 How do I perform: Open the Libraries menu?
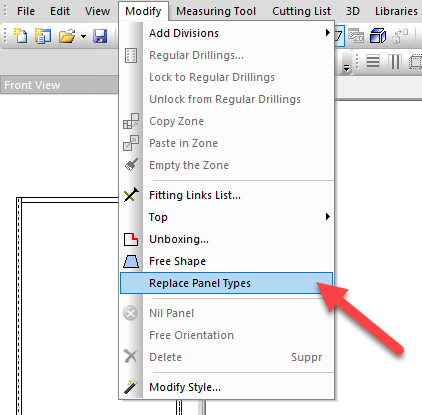pos(396,11)
